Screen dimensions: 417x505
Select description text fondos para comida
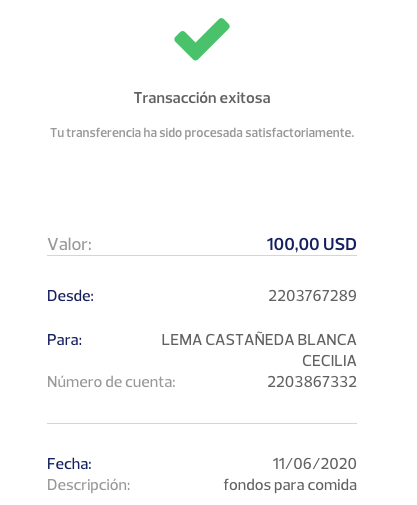(x=290, y=485)
